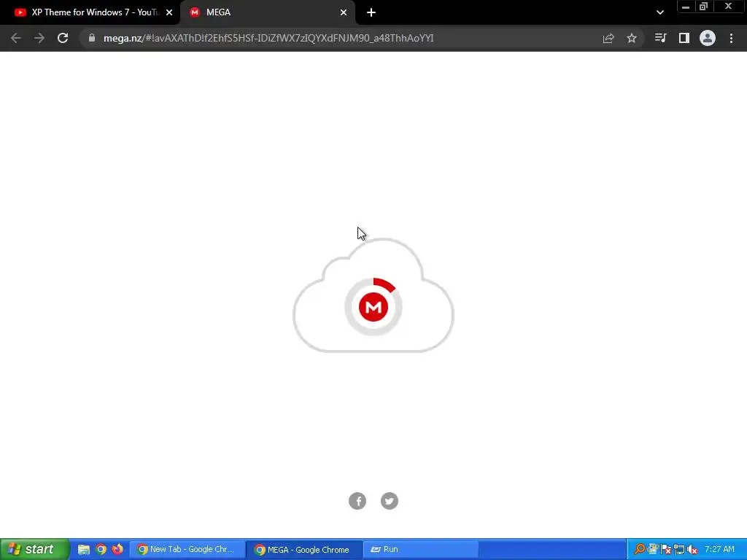The height and width of the screenshot is (560, 747).
Task: Reload the MEGA page
Action: click(x=63, y=38)
